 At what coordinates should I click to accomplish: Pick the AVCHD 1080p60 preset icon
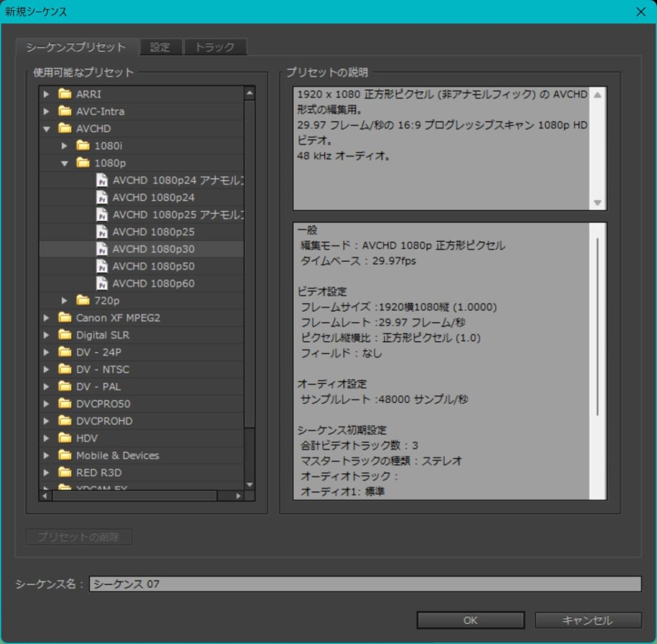point(101,284)
